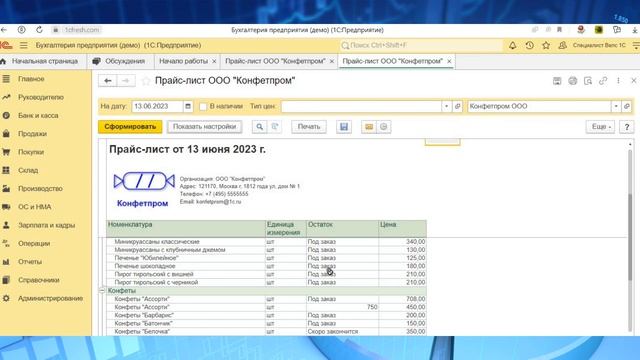640x360 pixels.
Task: Click the print icon in form header
Action: (573, 81)
